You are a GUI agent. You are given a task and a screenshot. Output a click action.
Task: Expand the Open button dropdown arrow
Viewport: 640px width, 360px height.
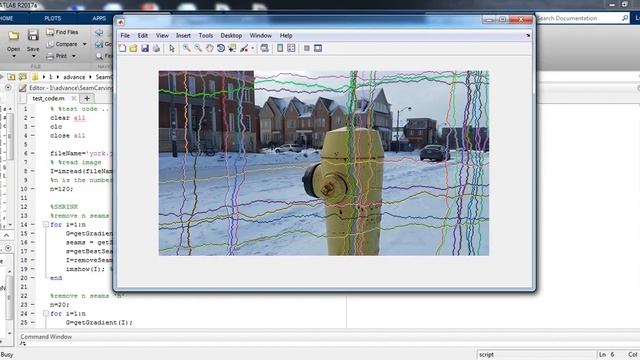[x=13, y=56]
